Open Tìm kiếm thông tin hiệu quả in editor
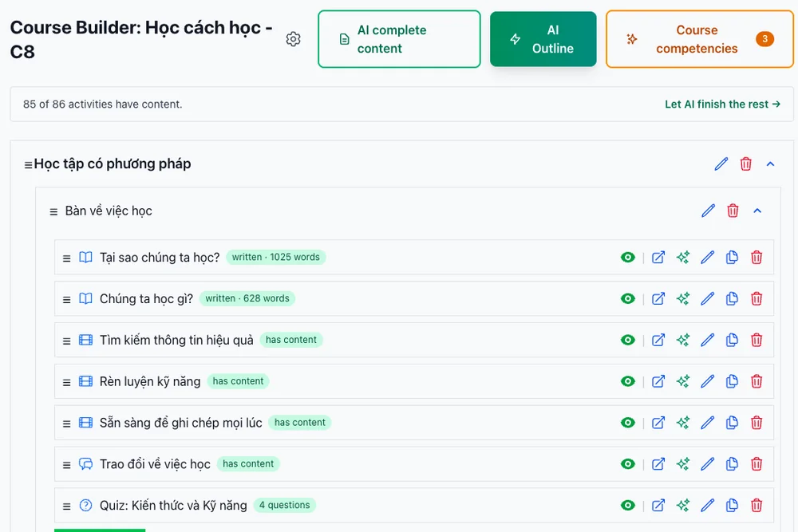Image resolution: width=798 pixels, height=532 pixels. [x=658, y=340]
